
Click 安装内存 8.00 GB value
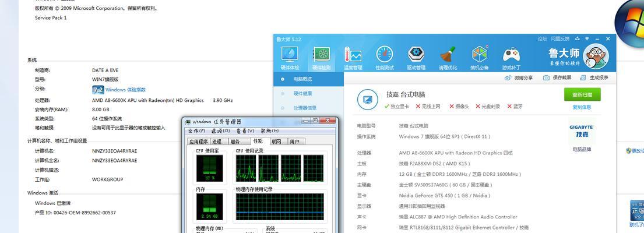[101, 110]
